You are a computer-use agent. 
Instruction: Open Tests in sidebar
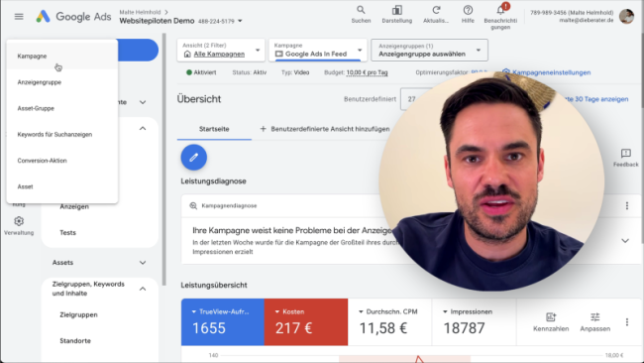click(67, 232)
